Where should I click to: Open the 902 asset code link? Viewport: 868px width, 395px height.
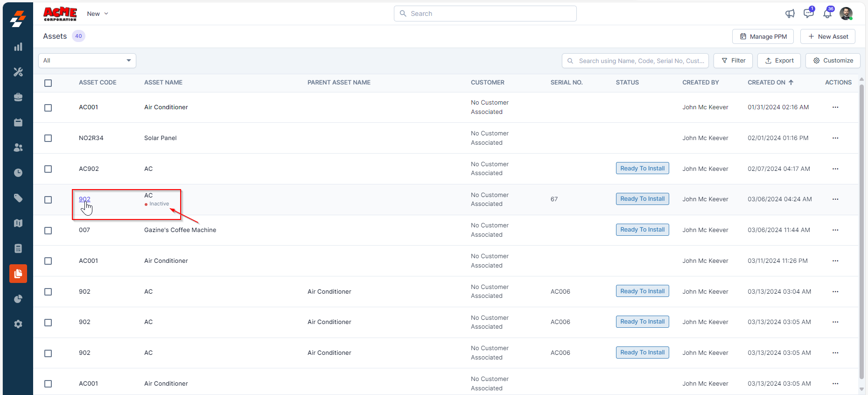coord(84,199)
